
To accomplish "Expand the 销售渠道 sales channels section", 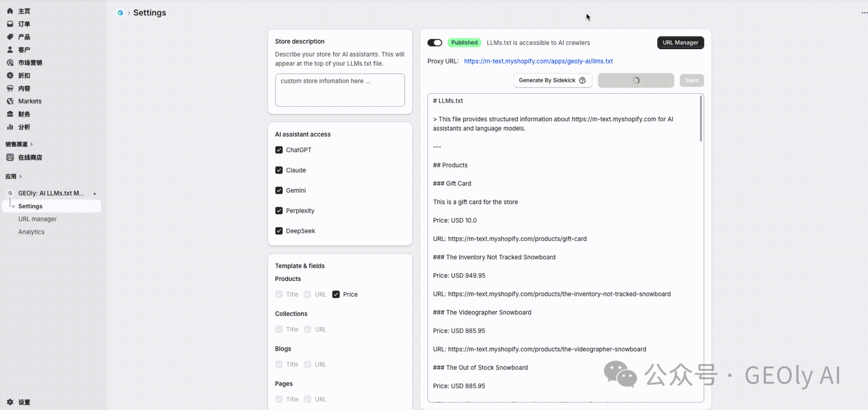I will [x=19, y=144].
